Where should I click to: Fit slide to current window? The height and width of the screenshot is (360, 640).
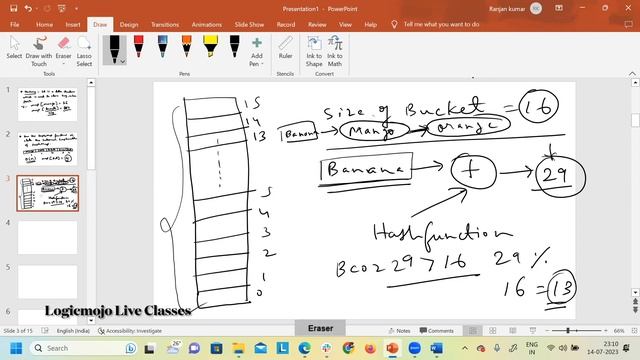tap(634, 331)
